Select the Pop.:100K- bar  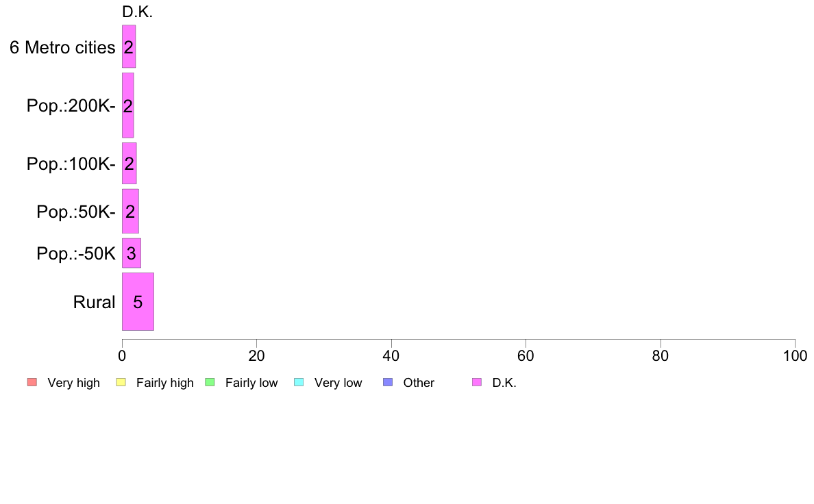[129, 164]
